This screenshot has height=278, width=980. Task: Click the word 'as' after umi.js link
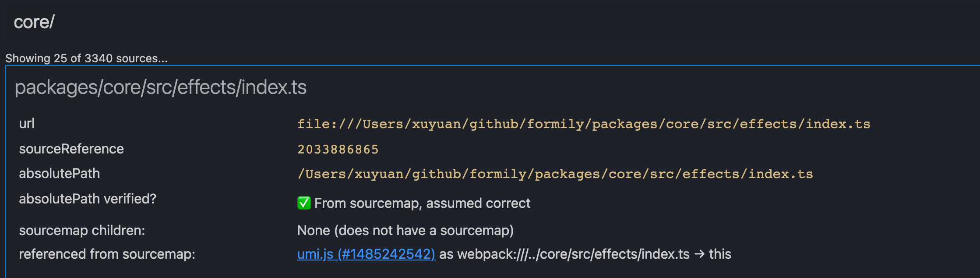[x=446, y=254]
